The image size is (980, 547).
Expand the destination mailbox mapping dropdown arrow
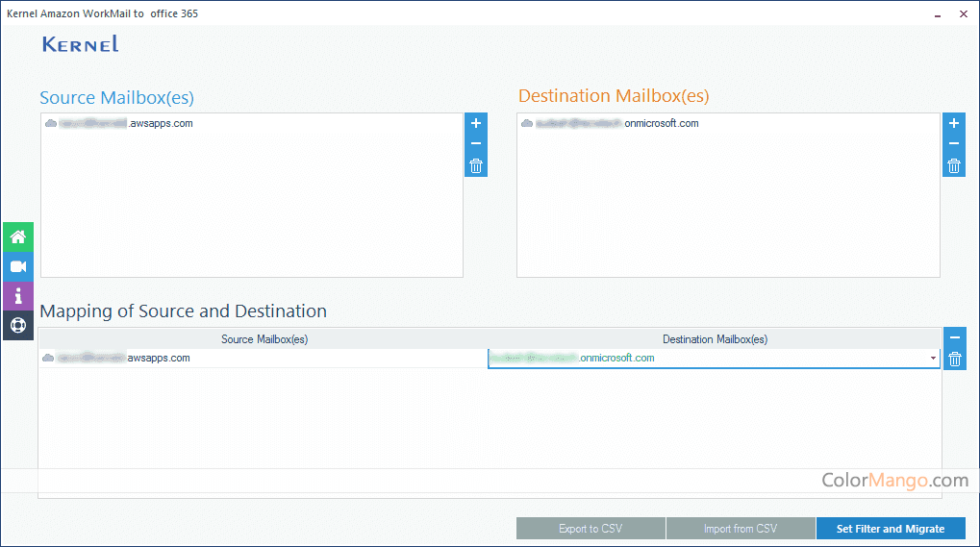tap(933, 359)
